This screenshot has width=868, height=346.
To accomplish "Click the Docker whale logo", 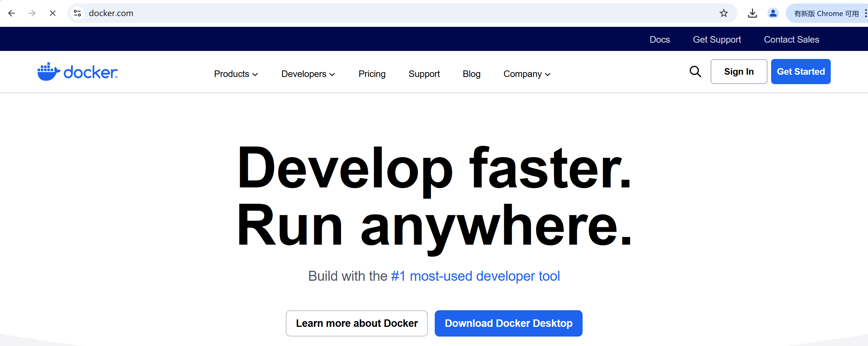I will (x=77, y=71).
